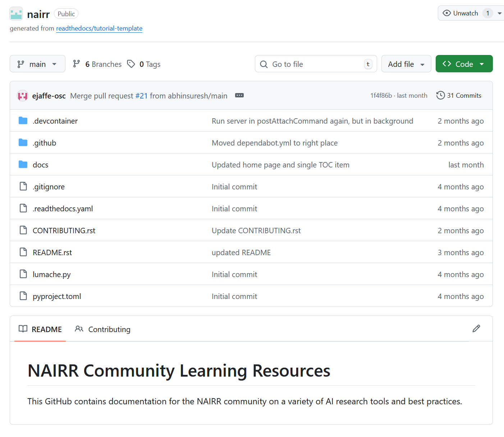Click the .devcontainer folder icon

(x=23, y=121)
